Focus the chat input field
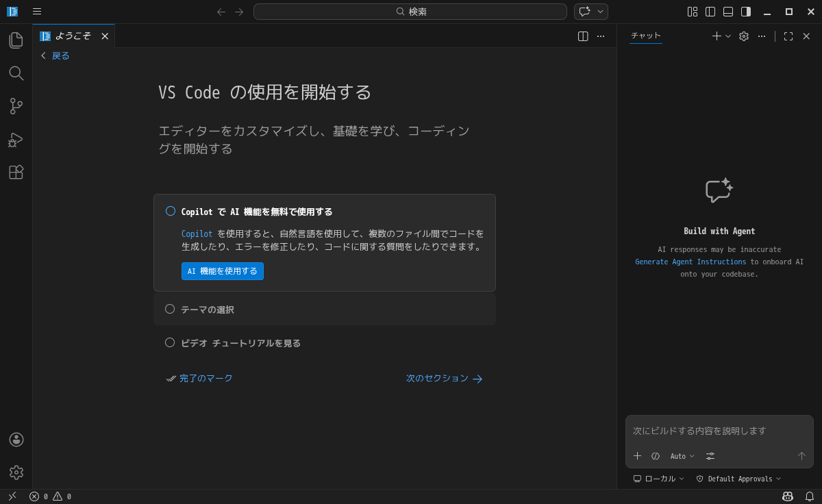 click(x=719, y=431)
